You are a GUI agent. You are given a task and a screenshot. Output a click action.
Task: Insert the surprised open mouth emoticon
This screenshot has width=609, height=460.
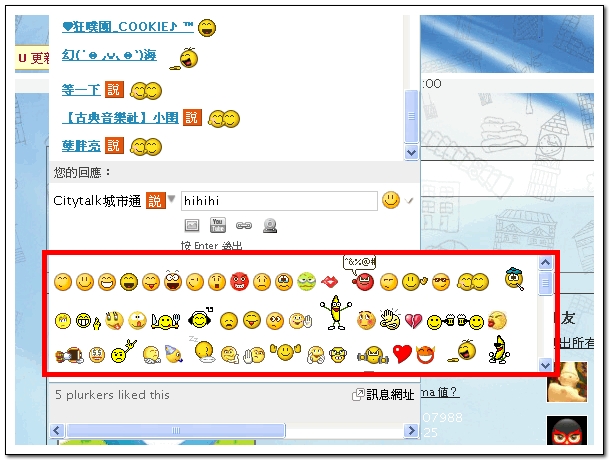[x=217, y=282]
